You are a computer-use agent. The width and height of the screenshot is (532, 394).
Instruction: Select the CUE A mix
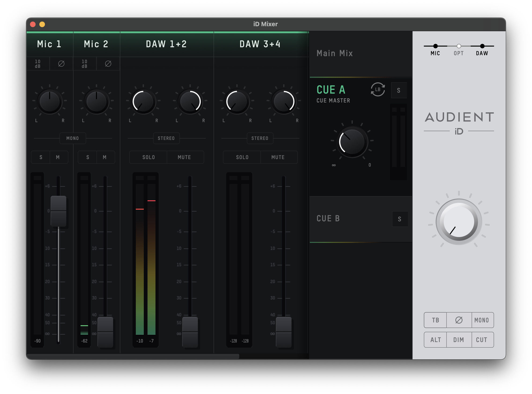coord(331,90)
